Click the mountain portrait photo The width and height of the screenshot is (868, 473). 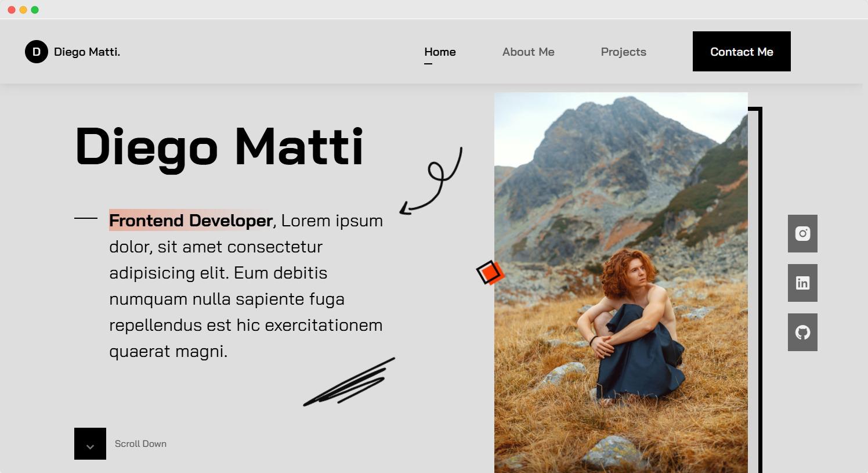(621, 283)
